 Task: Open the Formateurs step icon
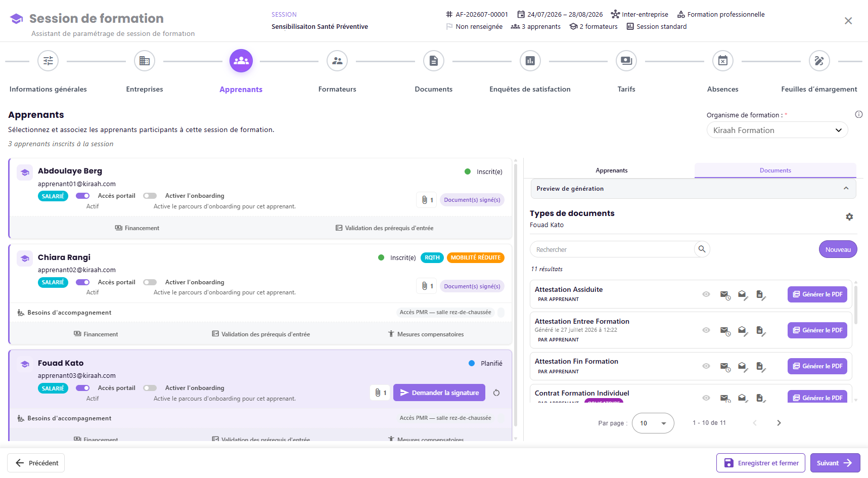(x=337, y=61)
